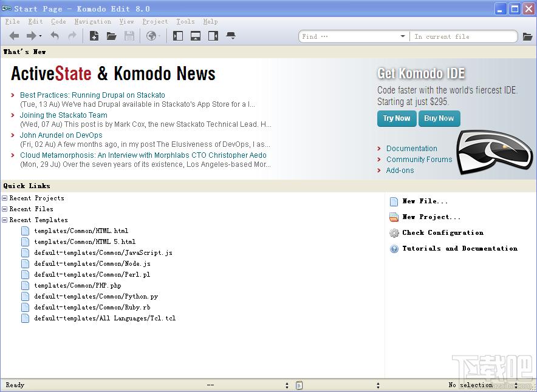
Task: Click the Back navigation arrow
Action: point(14,36)
